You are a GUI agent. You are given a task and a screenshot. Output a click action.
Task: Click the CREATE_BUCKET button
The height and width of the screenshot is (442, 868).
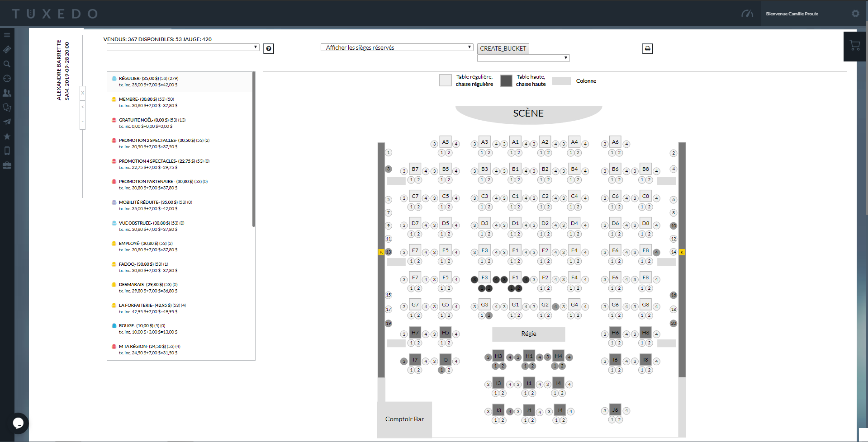pyautogui.click(x=503, y=48)
